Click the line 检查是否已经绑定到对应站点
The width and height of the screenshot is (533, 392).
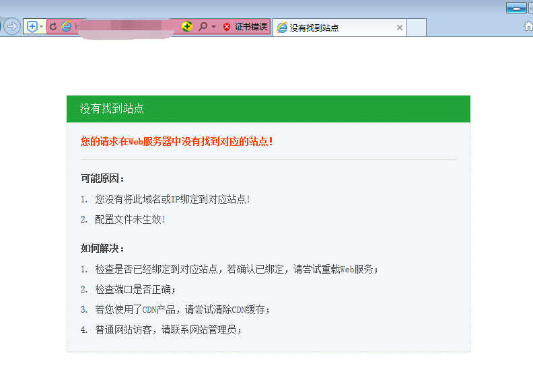[x=237, y=270]
